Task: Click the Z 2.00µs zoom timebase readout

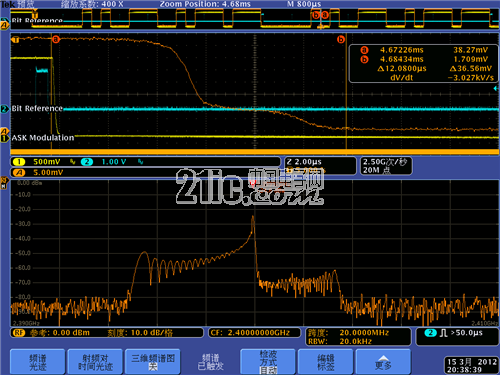Action: pyautogui.click(x=320, y=166)
